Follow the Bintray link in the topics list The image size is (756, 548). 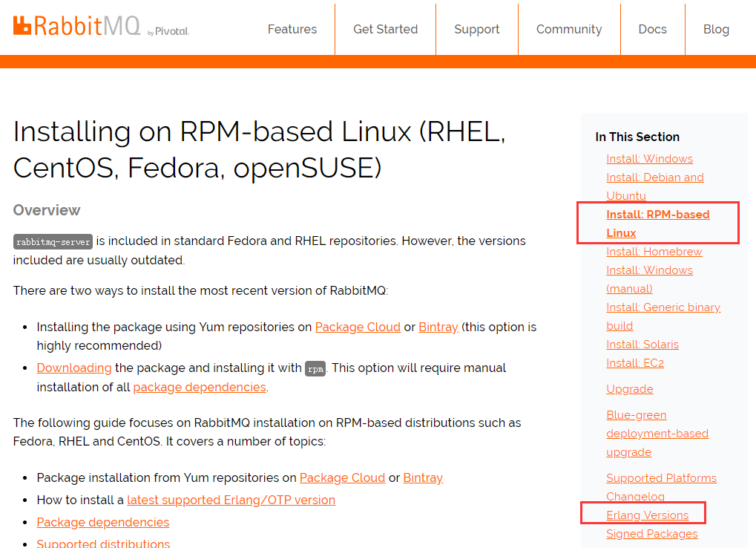coord(423,478)
